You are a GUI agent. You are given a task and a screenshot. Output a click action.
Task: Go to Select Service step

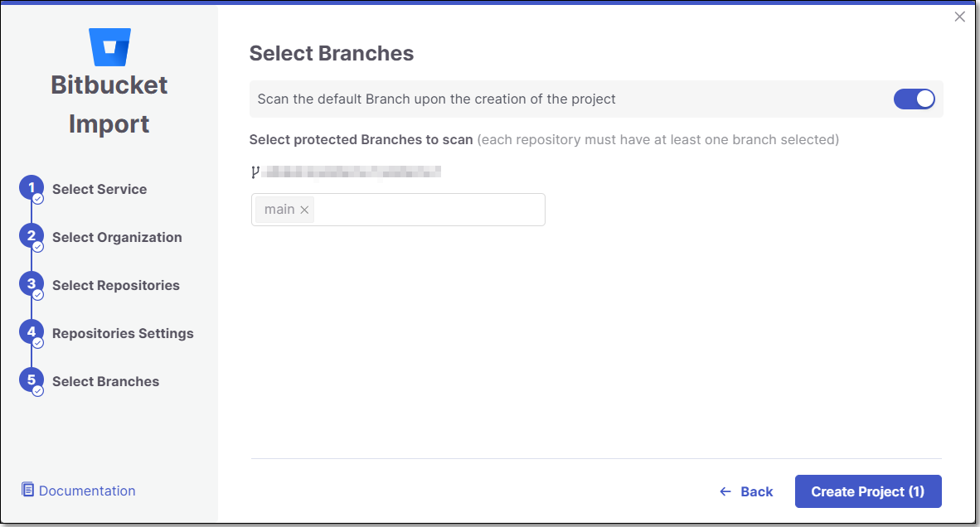click(x=99, y=189)
